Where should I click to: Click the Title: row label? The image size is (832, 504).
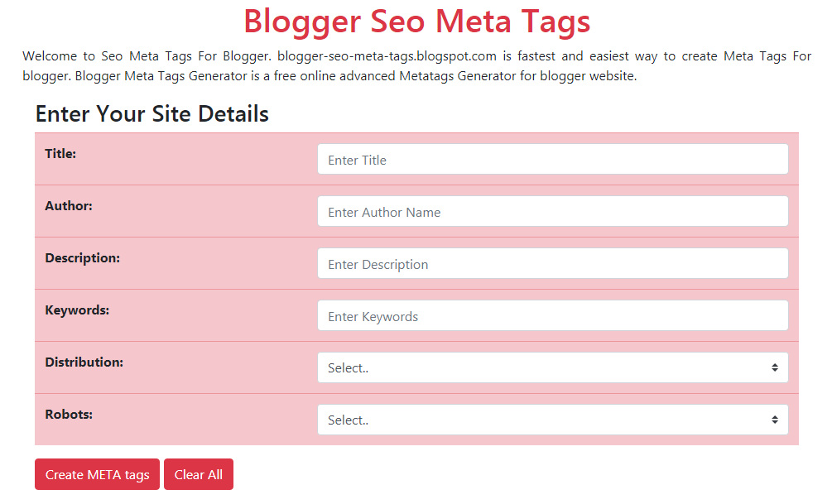60,153
